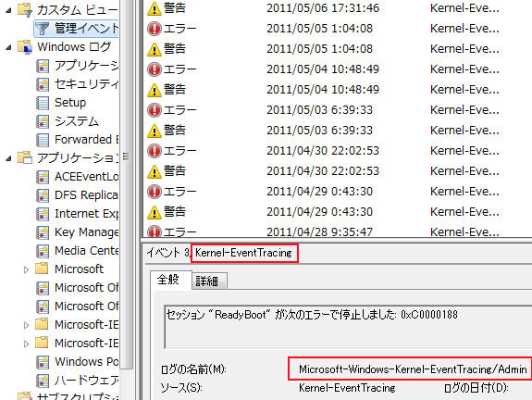Open the Media Center log icon
The height and width of the screenshot is (400, 532).
(x=43, y=251)
